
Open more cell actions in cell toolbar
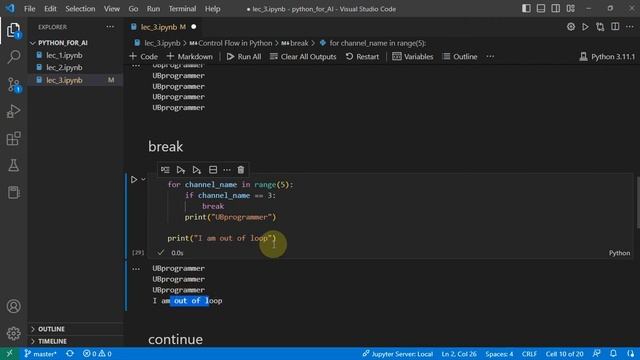tap(227, 170)
